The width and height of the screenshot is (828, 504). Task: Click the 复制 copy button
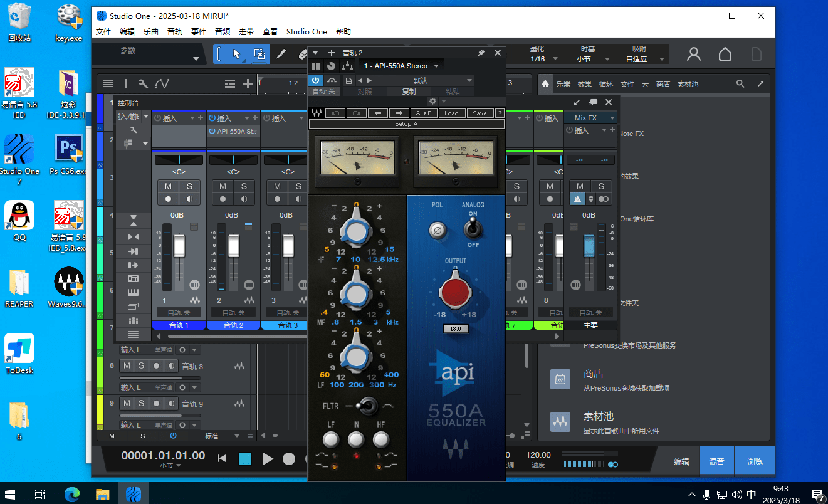coord(409,92)
